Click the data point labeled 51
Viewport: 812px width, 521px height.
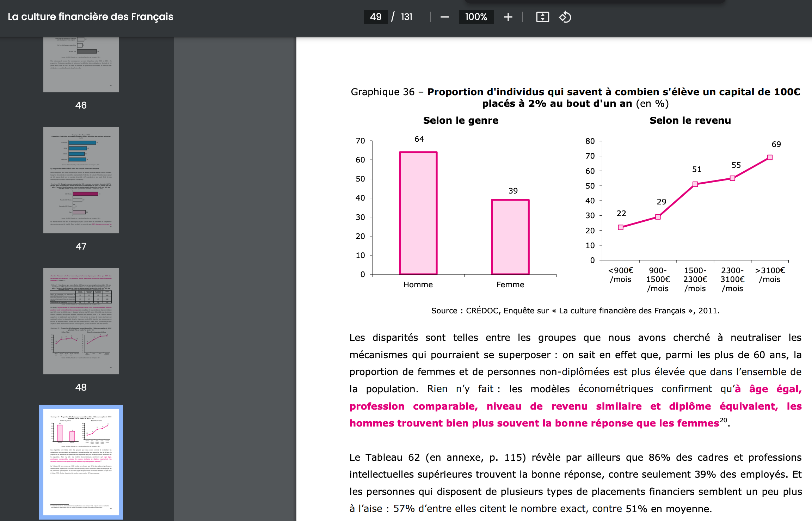(695, 184)
